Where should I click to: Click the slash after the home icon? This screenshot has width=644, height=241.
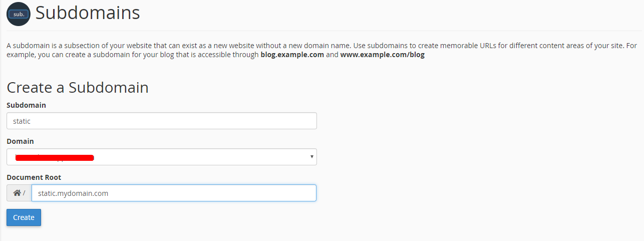click(24, 193)
